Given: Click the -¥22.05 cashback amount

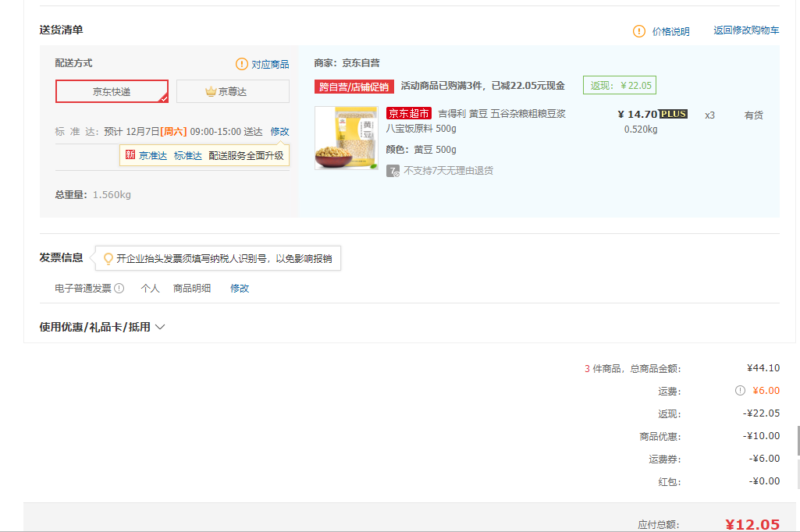Looking at the screenshot, I should [761, 413].
